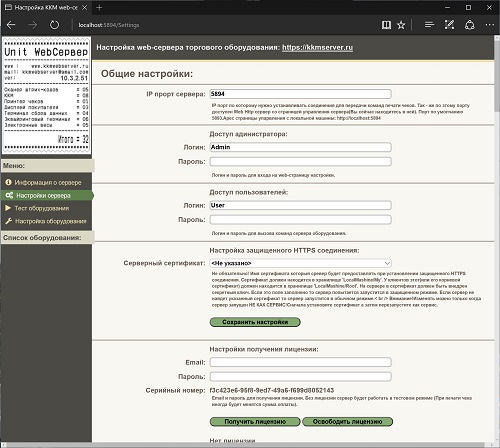Click Настройки получения лицензии heading
Screen dimensions: 500x448
tap(264, 349)
